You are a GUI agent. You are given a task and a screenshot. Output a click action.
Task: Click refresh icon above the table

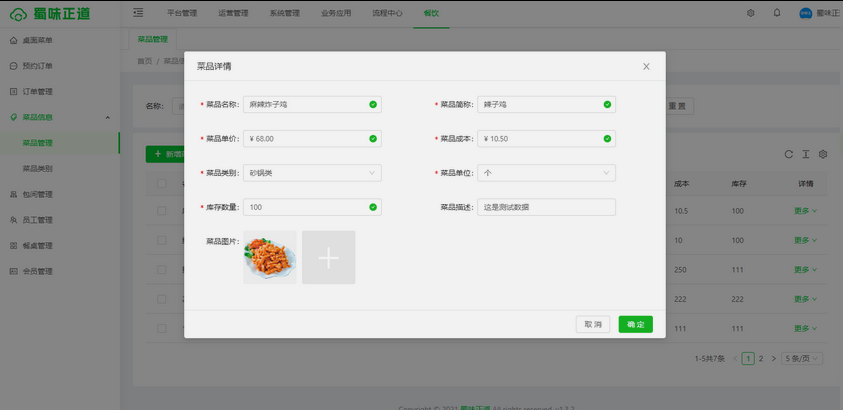click(x=789, y=154)
